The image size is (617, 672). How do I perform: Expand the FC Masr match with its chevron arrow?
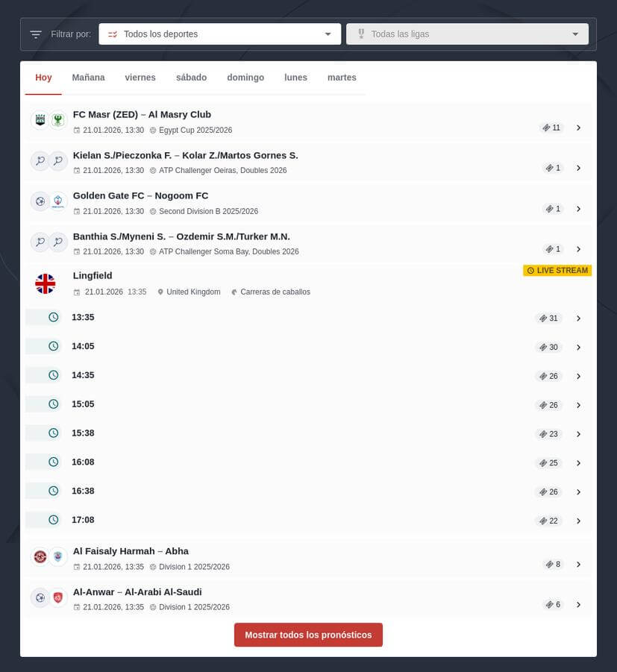click(579, 128)
